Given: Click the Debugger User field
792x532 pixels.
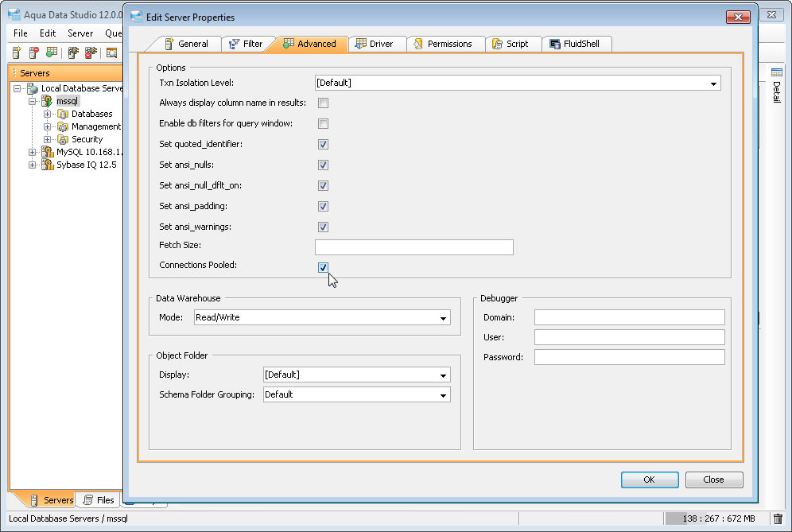Looking at the screenshot, I should (x=629, y=337).
